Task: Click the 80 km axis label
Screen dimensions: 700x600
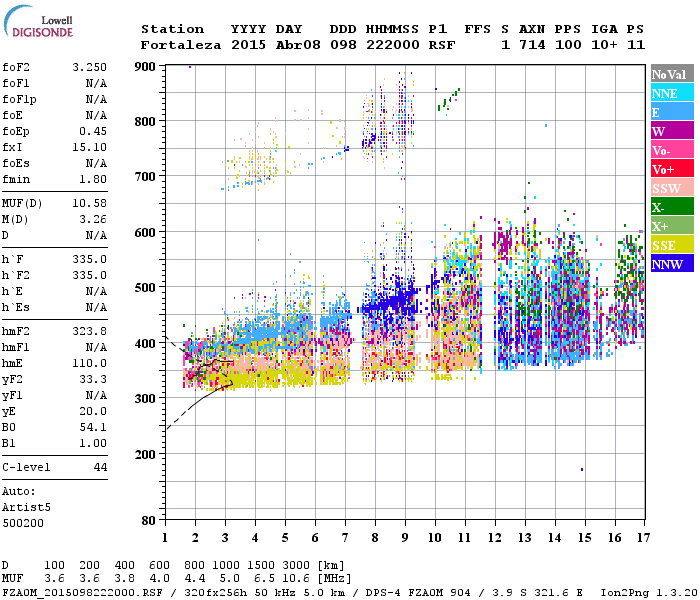Action: pyautogui.click(x=148, y=520)
